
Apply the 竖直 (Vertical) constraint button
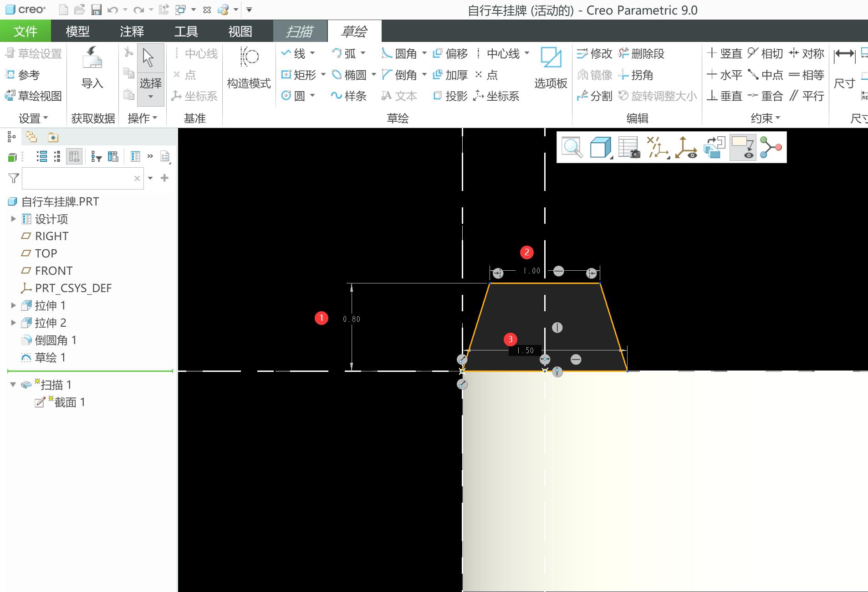[x=725, y=54]
